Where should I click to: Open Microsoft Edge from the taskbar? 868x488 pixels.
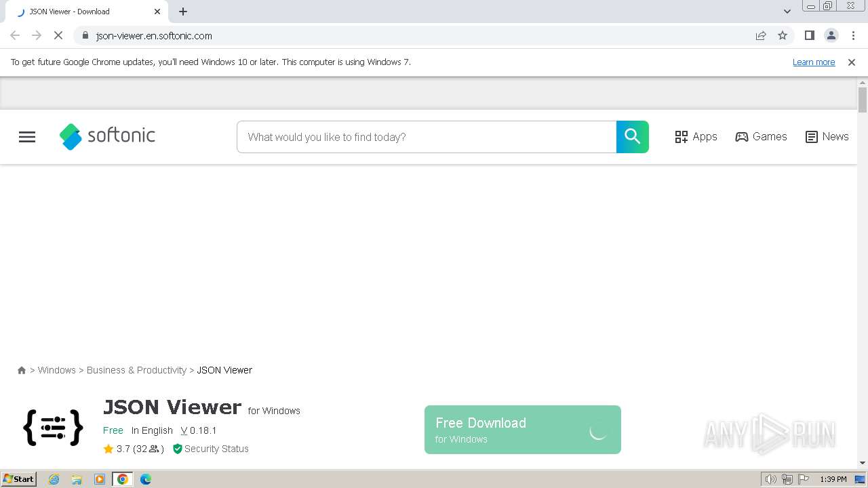(x=146, y=479)
